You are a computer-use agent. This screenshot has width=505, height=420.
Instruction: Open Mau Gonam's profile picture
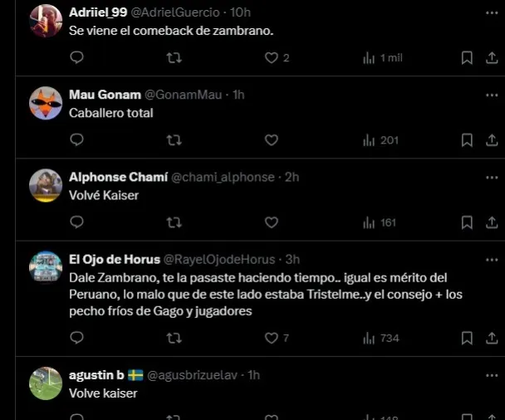46,104
